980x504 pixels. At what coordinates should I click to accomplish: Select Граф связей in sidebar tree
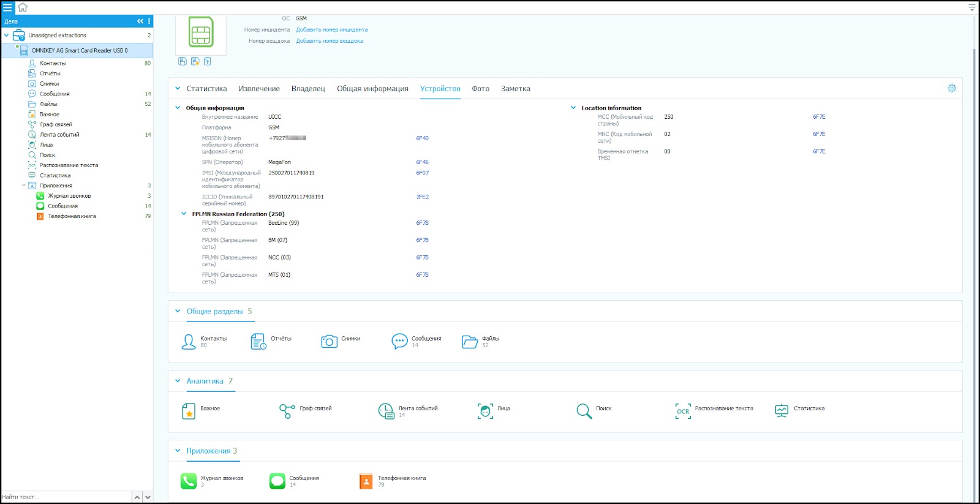pyautogui.click(x=56, y=124)
